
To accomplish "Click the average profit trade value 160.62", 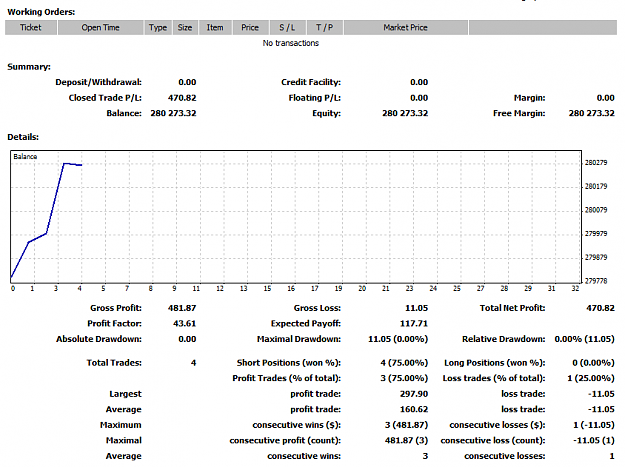I will point(414,410).
